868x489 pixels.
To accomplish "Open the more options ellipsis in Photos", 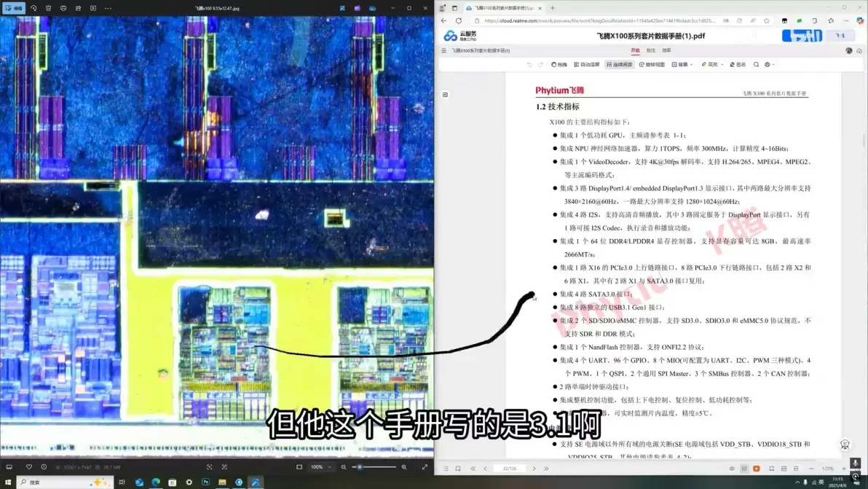I will (x=108, y=8).
